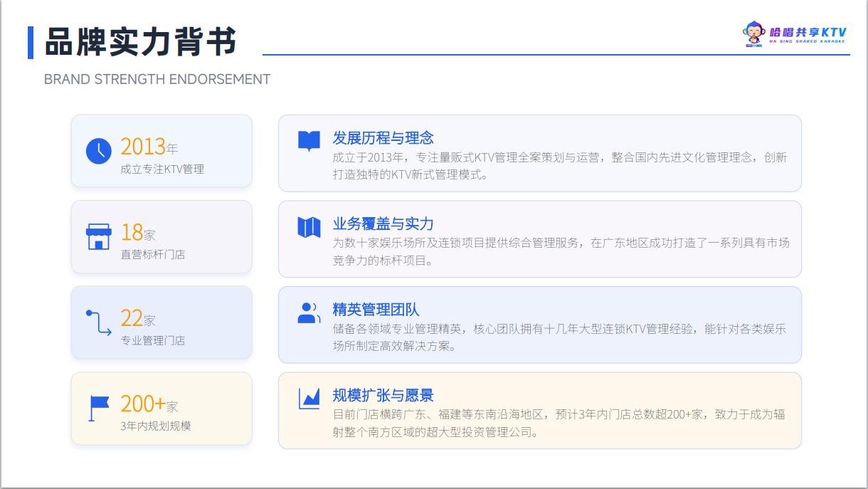Click the area chart icon beside 规模扩张与愿景
Screen dimensions: 868x489
tap(309, 399)
